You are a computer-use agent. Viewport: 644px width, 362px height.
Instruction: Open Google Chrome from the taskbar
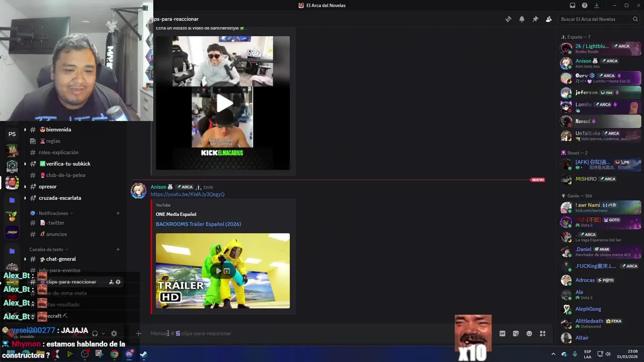(x=114, y=354)
